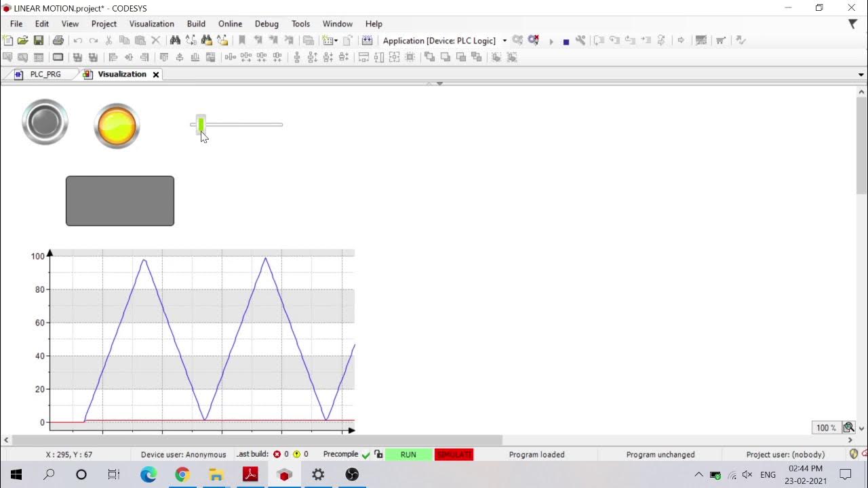
Task: Open the Windows Start menu
Action: pos(16,474)
